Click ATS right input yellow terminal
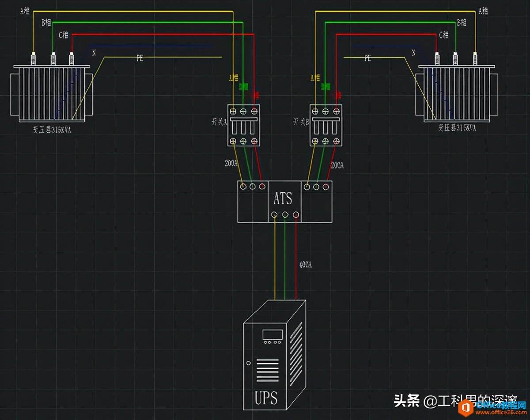This screenshot has width=530, height=420. pyautogui.click(x=307, y=187)
